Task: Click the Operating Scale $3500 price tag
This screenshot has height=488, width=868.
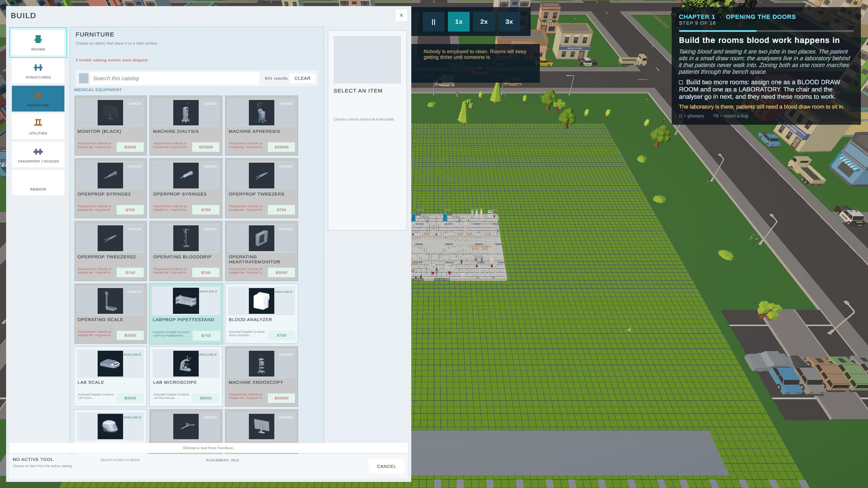Action: (x=130, y=335)
